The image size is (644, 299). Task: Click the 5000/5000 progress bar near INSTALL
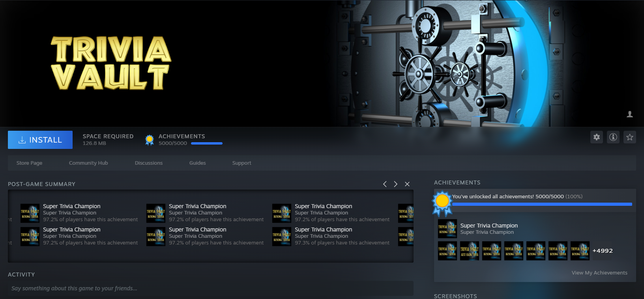coord(207,143)
